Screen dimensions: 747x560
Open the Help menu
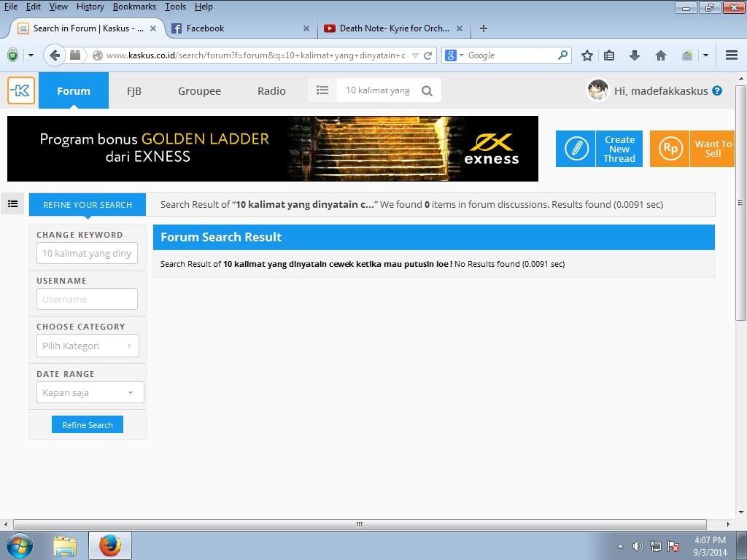click(x=204, y=7)
